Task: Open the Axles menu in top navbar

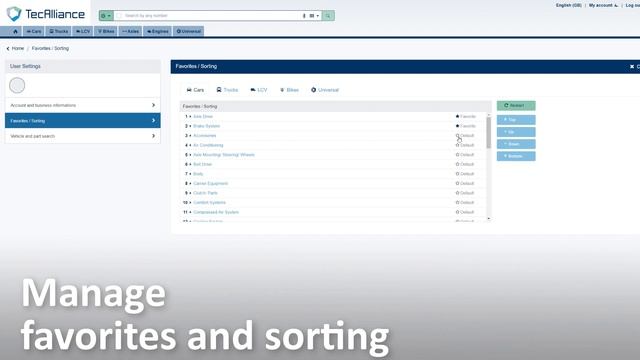Action: (x=130, y=31)
